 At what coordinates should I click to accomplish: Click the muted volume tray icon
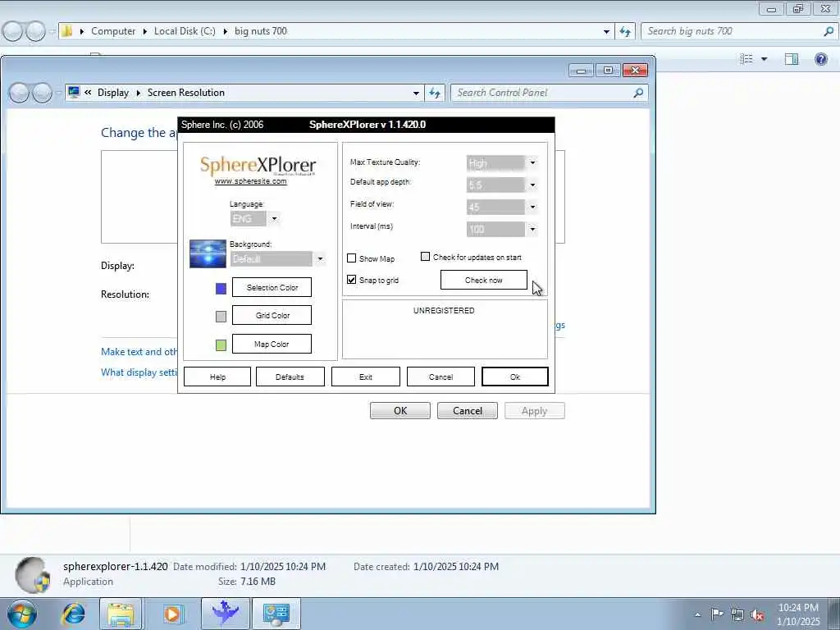coord(757,615)
